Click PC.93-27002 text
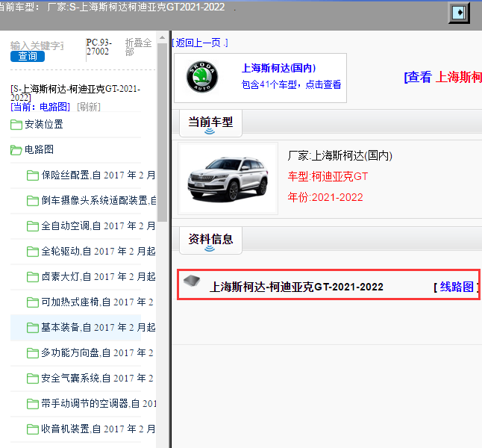 98,47
